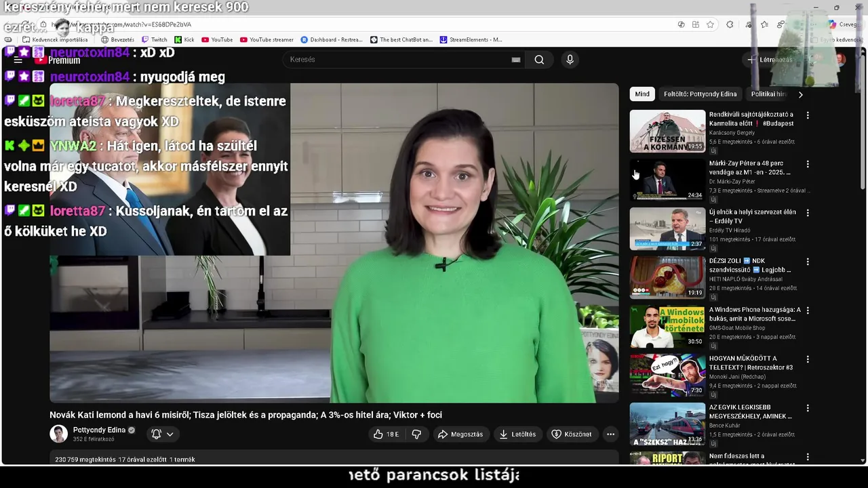Open the Kedvencek importálása bookmark

(x=55, y=39)
